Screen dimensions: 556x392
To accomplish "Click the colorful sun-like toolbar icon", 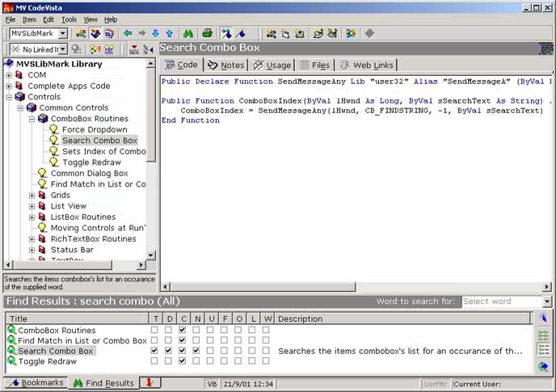I will coord(351,33).
